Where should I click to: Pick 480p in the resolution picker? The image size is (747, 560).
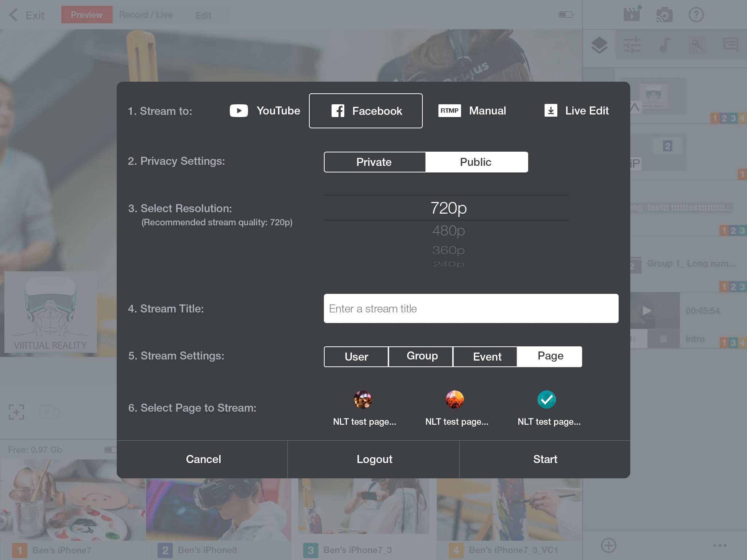coord(448,231)
